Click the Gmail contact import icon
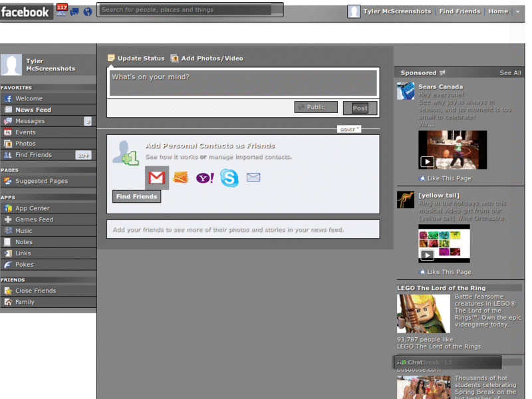This screenshot has width=532, height=399. 156,178
